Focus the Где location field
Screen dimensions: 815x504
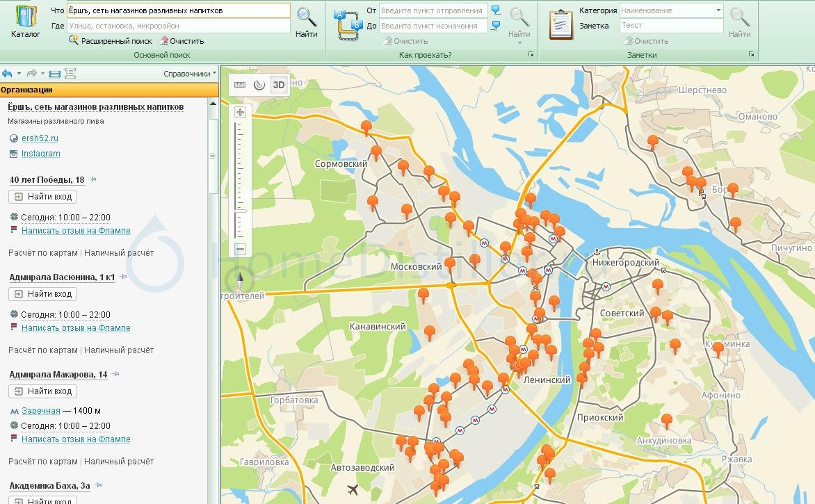click(x=178, y=26)
